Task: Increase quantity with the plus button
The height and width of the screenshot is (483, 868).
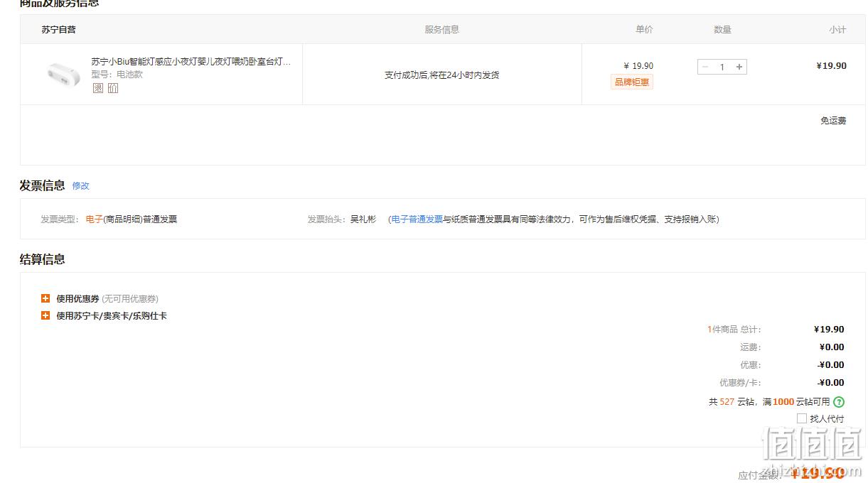Action: pos(739,67)
